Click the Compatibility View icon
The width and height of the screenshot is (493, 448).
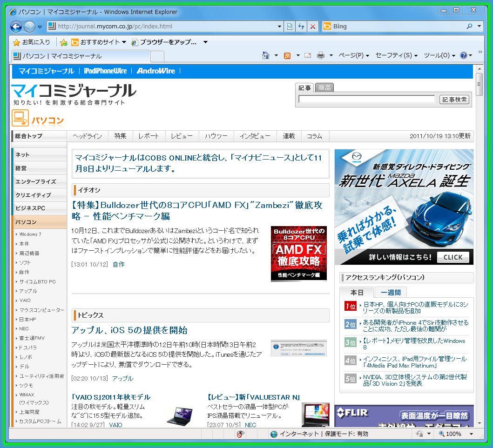pyautogui.click(x=290, y=27)
